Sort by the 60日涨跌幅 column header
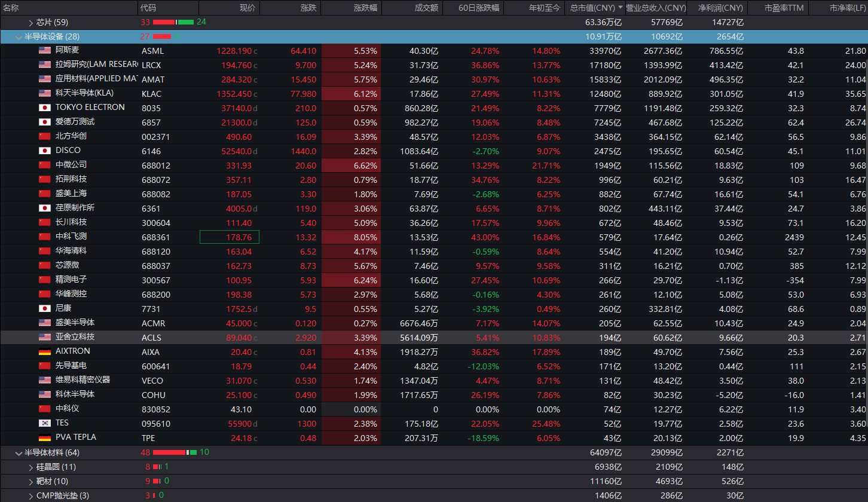Image resolution: width=868 pixels, height=502 pixels. pos(476,8)
